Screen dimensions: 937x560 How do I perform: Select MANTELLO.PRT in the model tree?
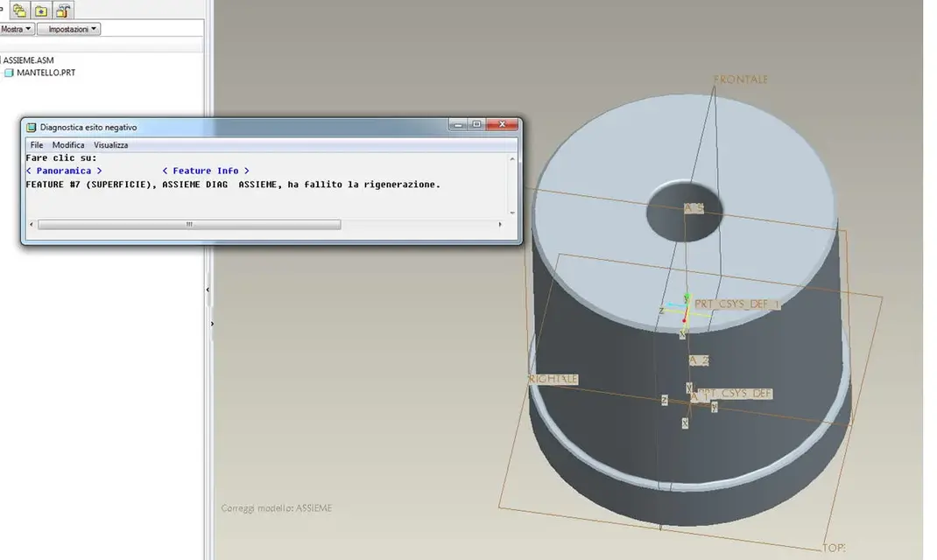(x=46, y=73)
